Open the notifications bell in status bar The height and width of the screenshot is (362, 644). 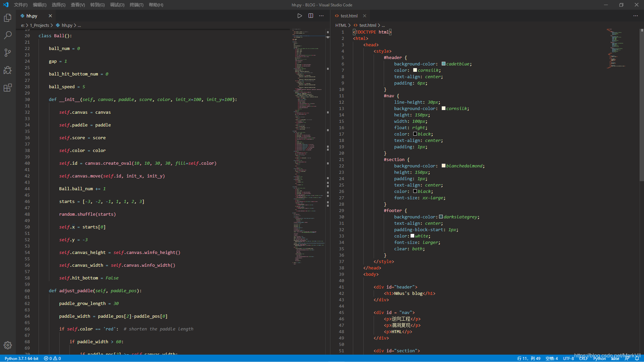pyautogui.click(x=637, y=358)
